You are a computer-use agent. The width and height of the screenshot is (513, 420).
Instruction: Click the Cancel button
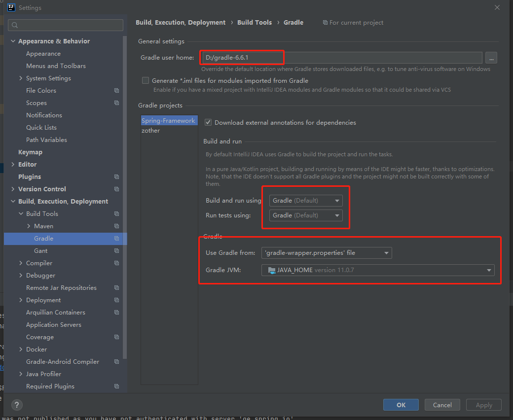(442, 405)
